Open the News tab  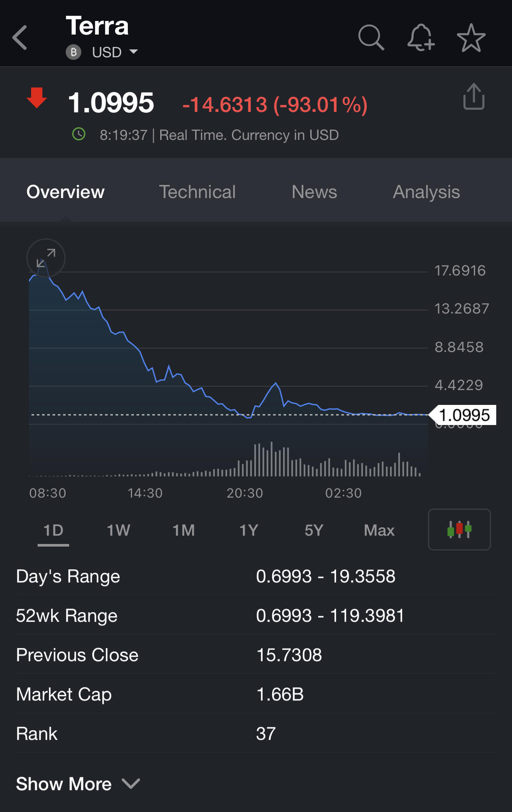[x=314, y=192]
